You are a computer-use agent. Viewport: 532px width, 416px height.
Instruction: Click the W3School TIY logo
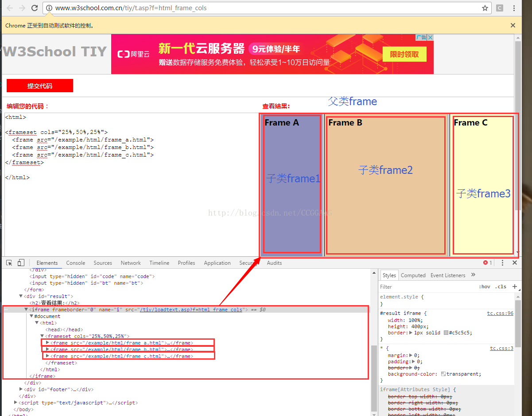(54, 51)
